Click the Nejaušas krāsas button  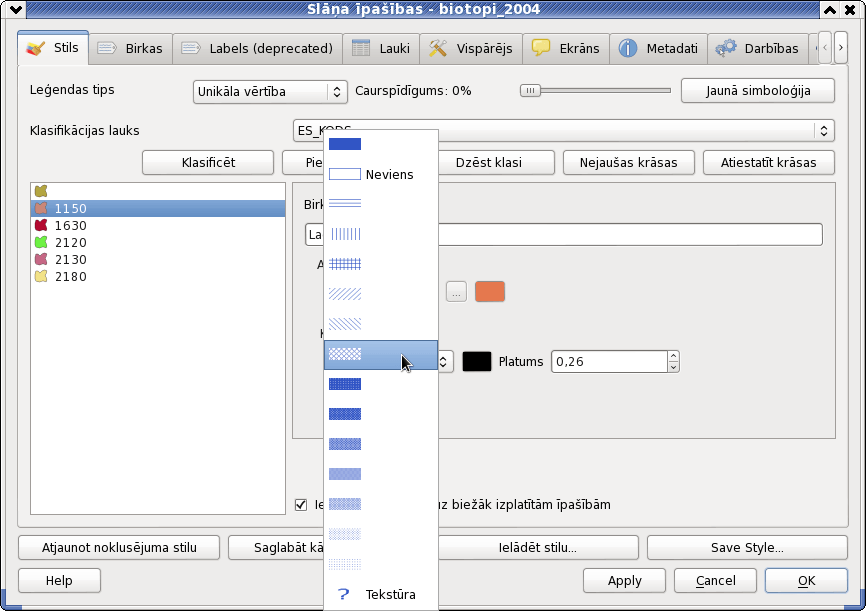pyautogui.click(x=629, y=162)
